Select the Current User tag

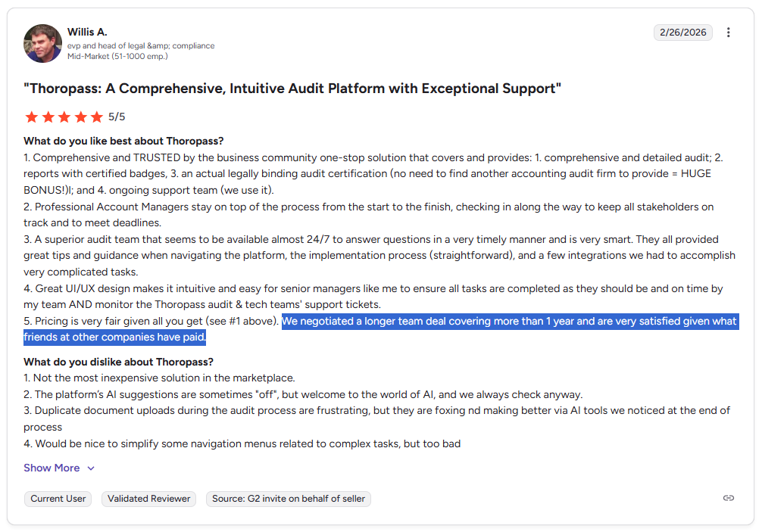coord(58,499)
